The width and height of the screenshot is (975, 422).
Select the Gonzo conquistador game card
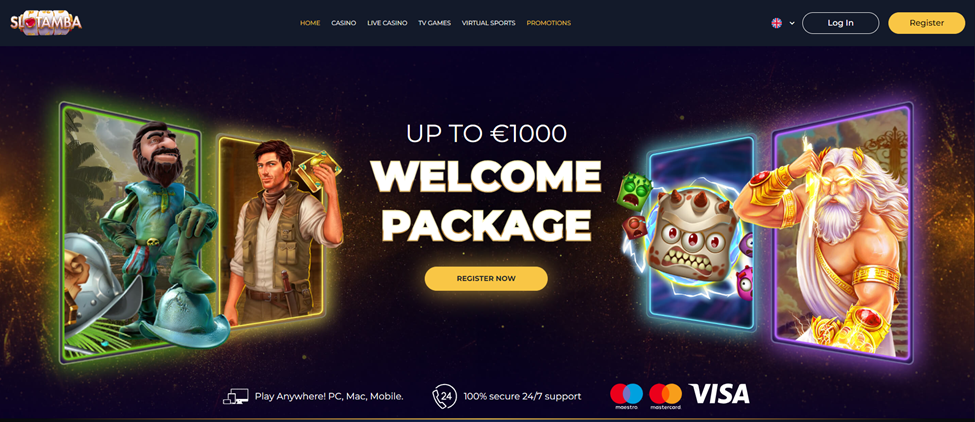pyautogui.click(x=132, y=233)
